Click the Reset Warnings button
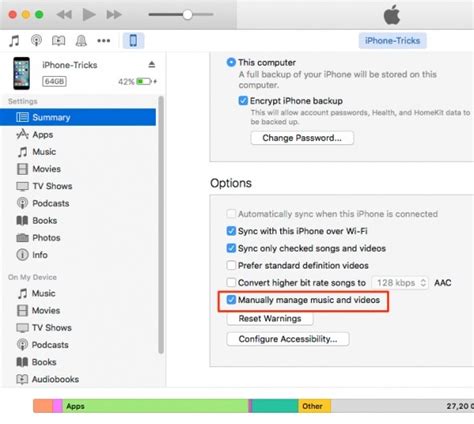 [270, 319]
